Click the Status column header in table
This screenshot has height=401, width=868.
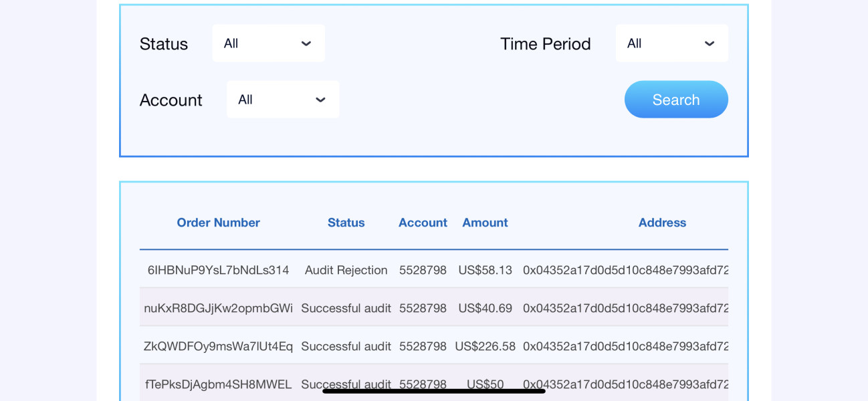tap(346, 223)
